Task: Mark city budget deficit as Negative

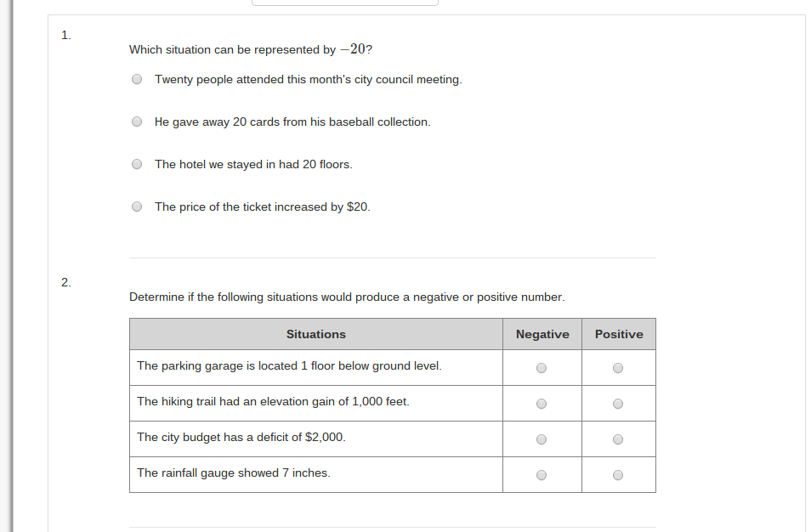Action: click(x=541, y=439)
